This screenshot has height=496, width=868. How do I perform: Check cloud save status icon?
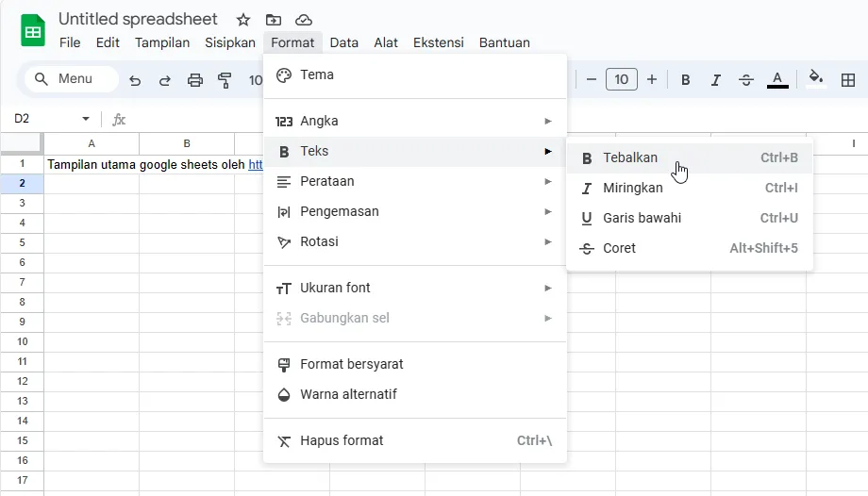(x=303, y=20)
